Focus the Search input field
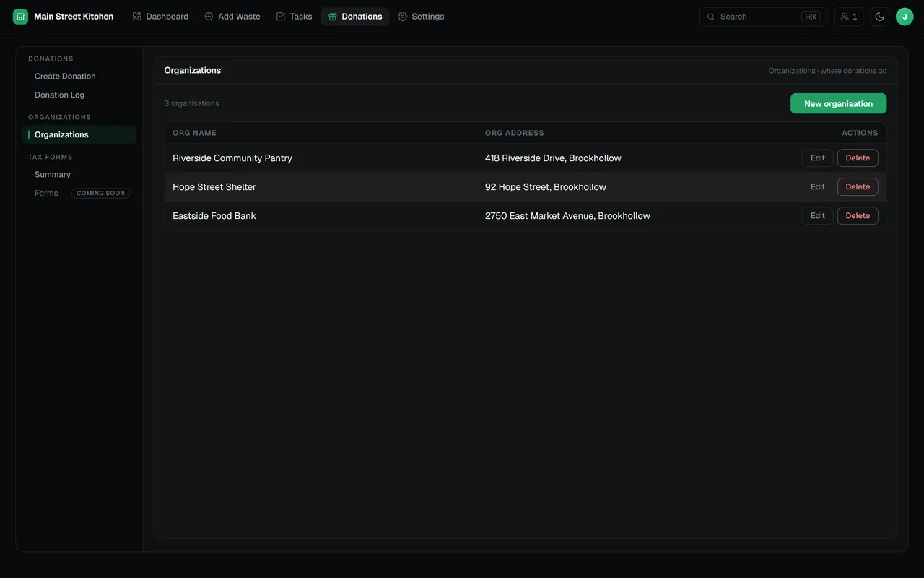This screenshot has height=578, width=924. 763,17
